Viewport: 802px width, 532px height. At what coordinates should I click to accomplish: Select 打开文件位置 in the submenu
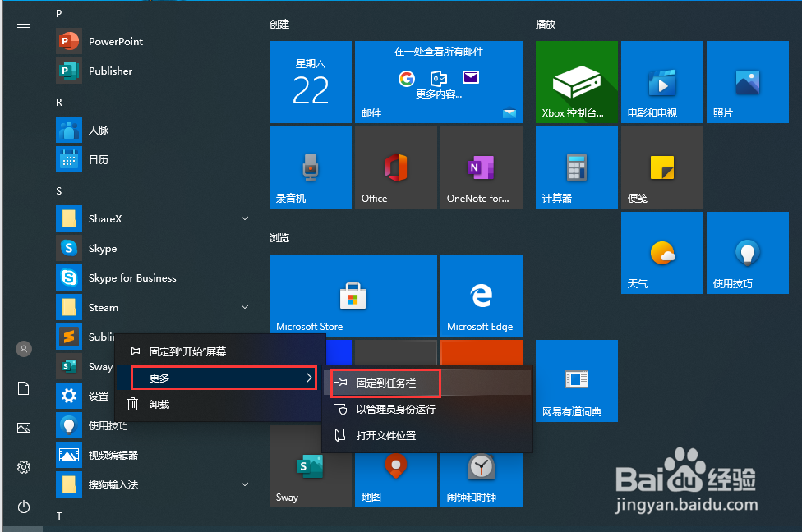click(427, 435)
